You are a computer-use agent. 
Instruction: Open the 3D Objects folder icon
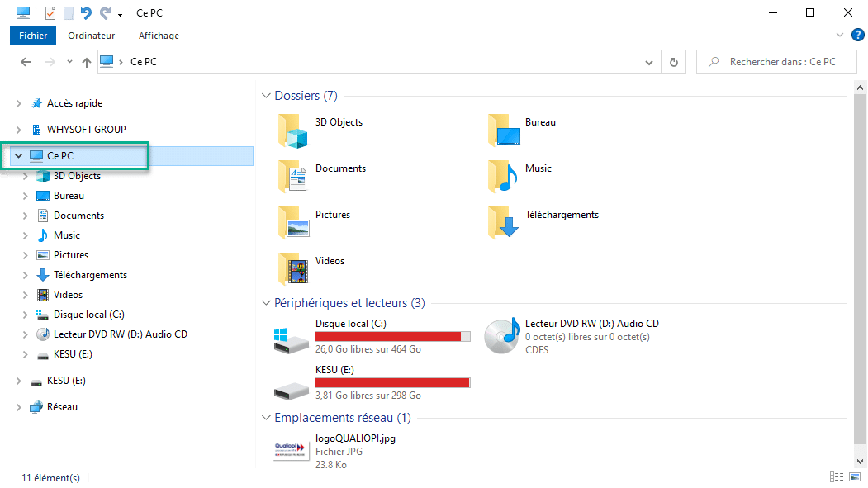coord(293,130)
